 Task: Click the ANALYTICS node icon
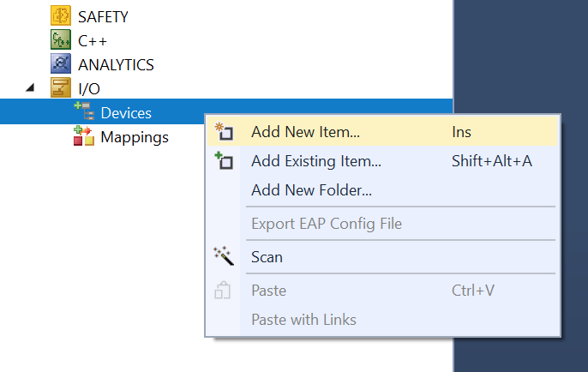pyautogui.click(x=60, y=63)
